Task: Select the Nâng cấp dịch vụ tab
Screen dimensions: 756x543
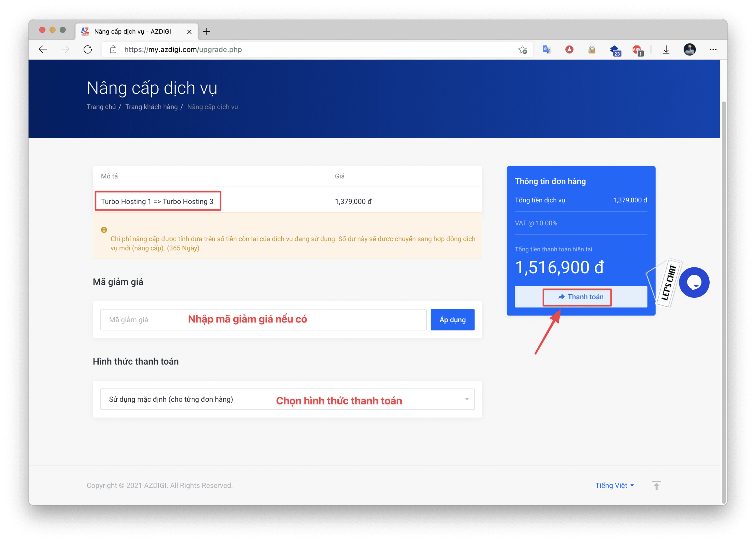Action: pos(133,32)
